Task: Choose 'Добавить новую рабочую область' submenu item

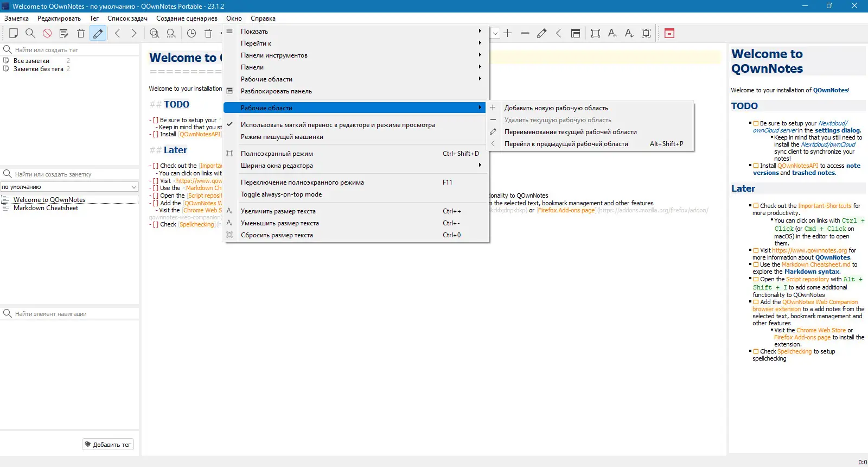Action: tap(591, 108)
